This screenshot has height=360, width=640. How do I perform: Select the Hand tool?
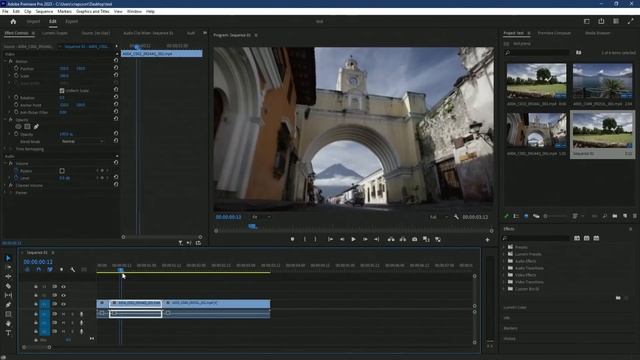[x=8, y=323]
